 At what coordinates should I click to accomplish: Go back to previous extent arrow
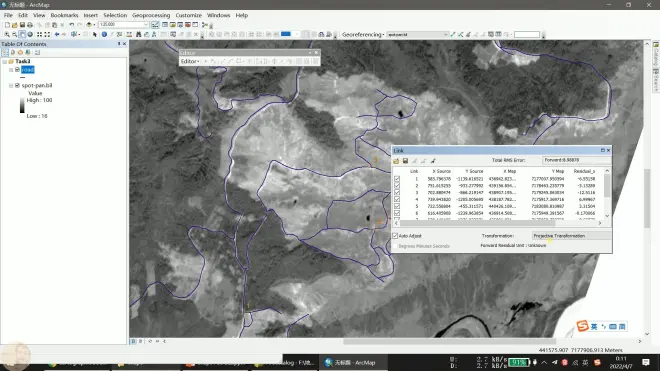pyautogui.click(x=57, y=35)
